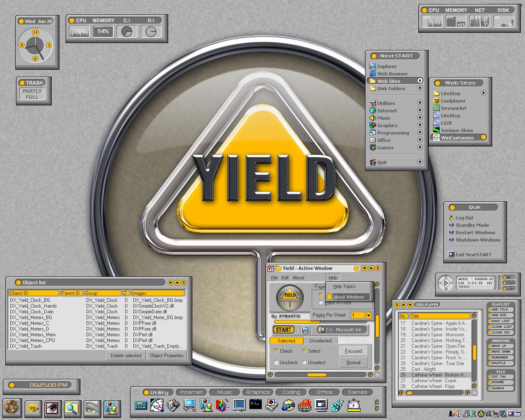Launch the green eye shortcut icon
The width and height of the screenshot is (525, 420).
tap(92, 408)
